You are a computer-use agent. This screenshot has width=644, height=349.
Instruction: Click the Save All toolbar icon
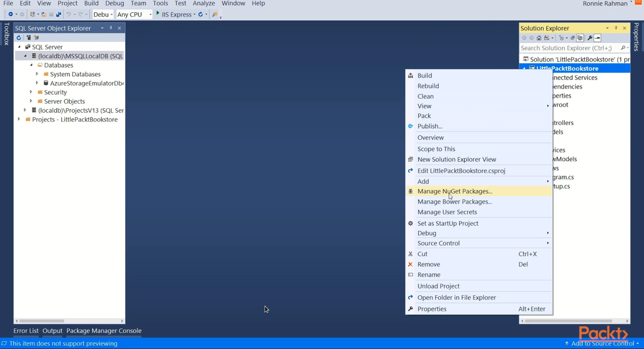coord(59,14)
